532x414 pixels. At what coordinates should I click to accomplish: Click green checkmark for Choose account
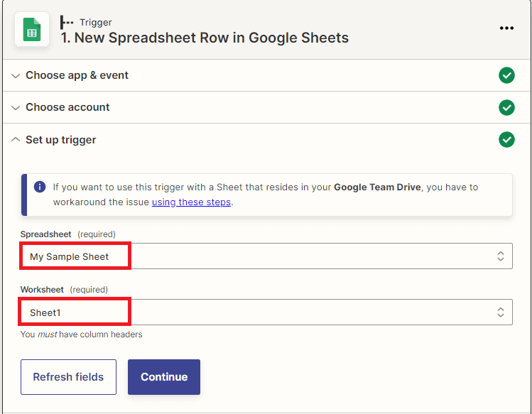click(506, 107)
